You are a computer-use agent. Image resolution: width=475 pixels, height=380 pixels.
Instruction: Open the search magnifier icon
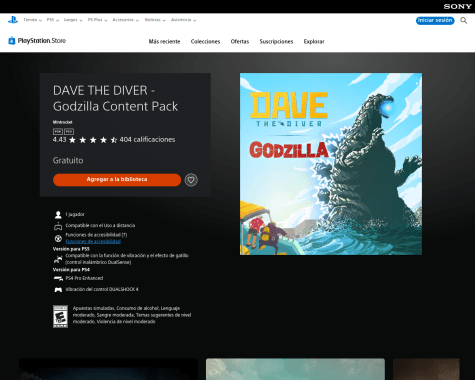463,21
